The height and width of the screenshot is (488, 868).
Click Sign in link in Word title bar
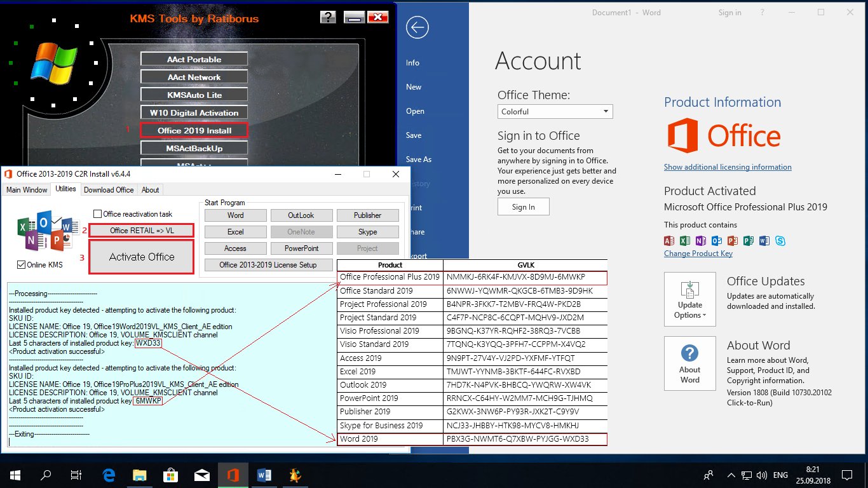pos(729,13)
